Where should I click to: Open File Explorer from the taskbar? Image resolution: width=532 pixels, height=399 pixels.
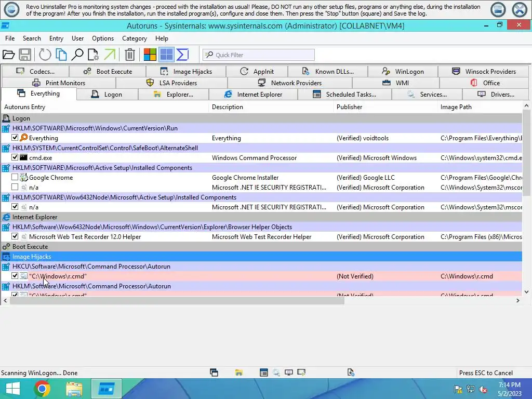click(74, 389)
